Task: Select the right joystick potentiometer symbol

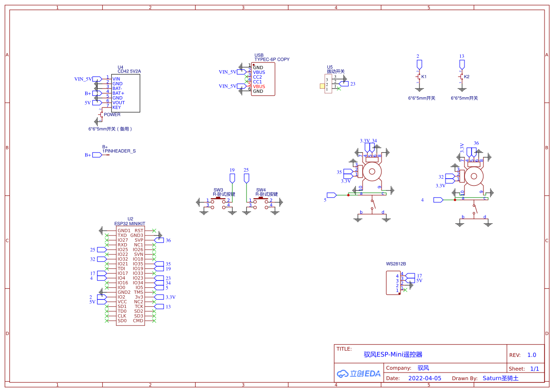Action: point(474,176)
